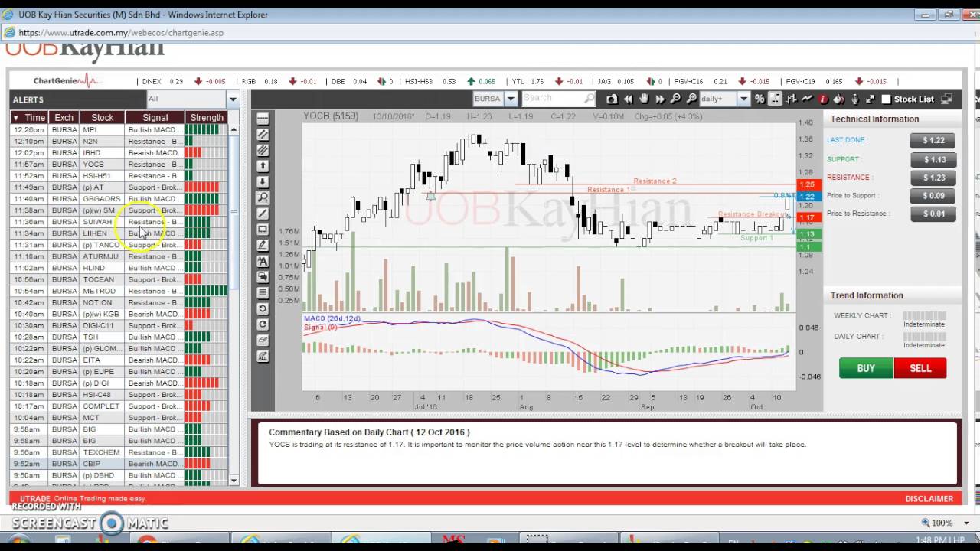Click the microphone icon in chart toolbar
This screenshot has height=551, width=980.
click(855, 99)
